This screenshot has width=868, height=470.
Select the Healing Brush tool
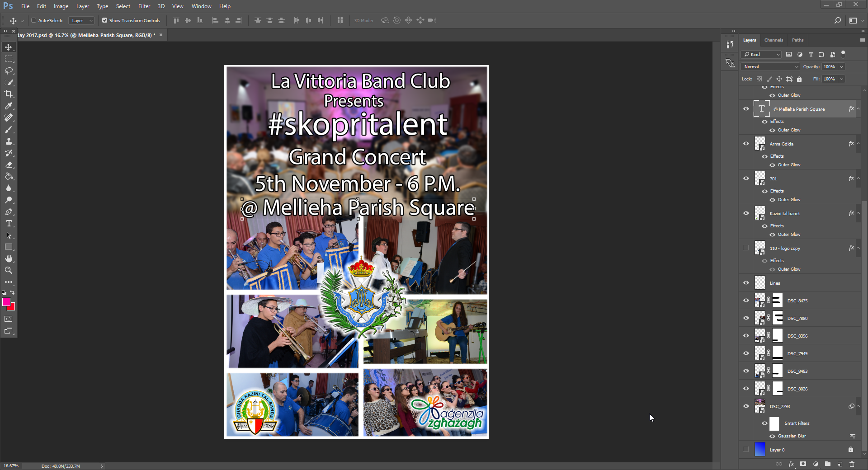pos(9,117)
